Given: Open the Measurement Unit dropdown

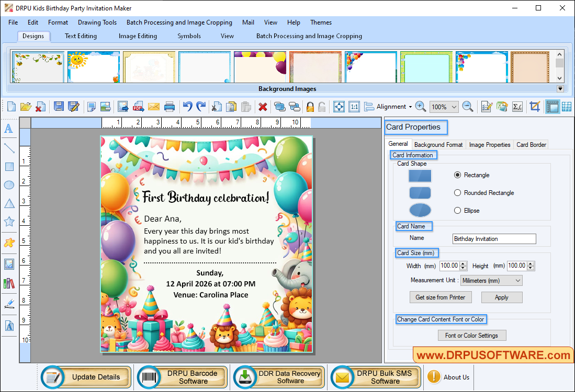Looking at the screenshot, I should pyautogui.click(x=491, y=280).
